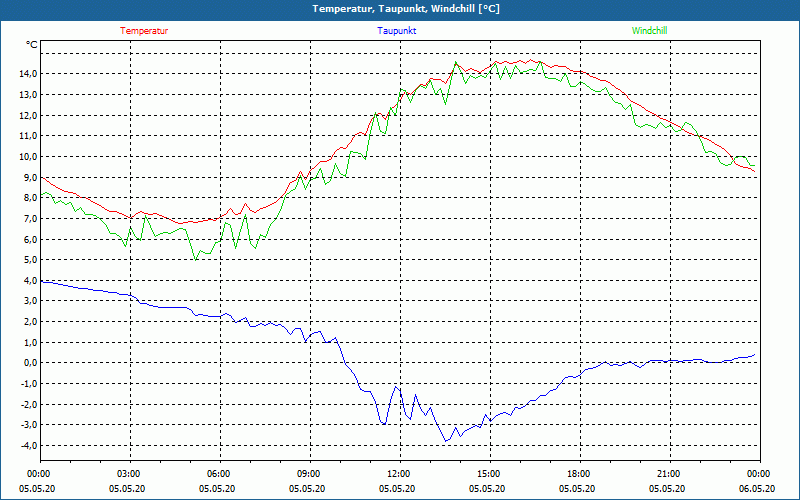This screenshot has height=500, width=800.
Task: Click the 06.05.20 date label
Action: tap(757, 488)
